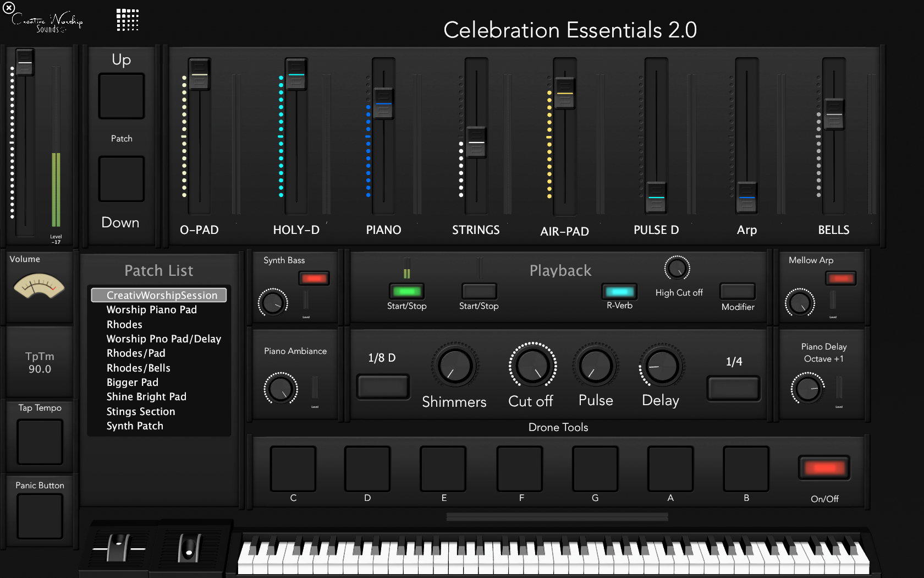Click the O-PAD fader handle
This screenshot has height=578, width=924.
pyautogui.click(x=200, y=74)
